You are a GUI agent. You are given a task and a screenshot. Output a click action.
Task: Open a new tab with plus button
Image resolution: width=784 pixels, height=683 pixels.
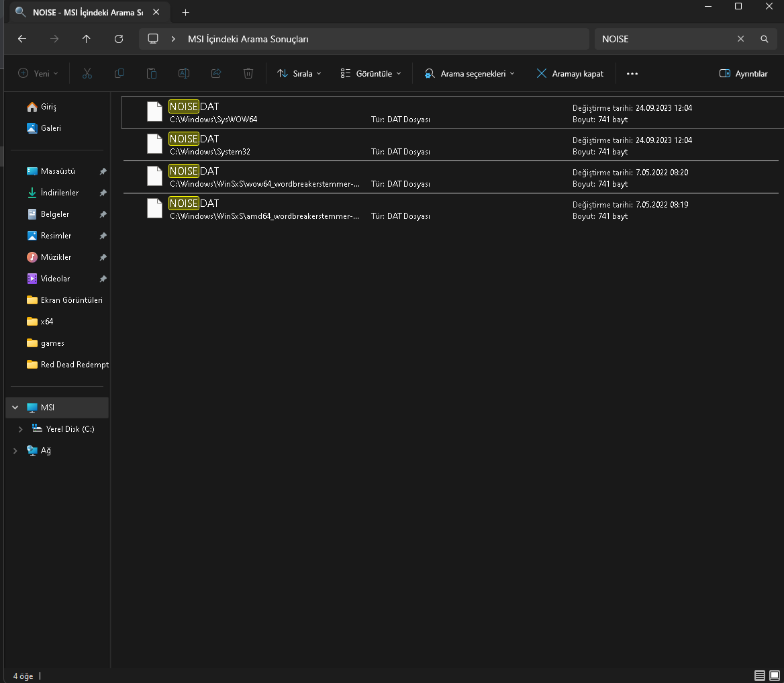coord(186,12)
